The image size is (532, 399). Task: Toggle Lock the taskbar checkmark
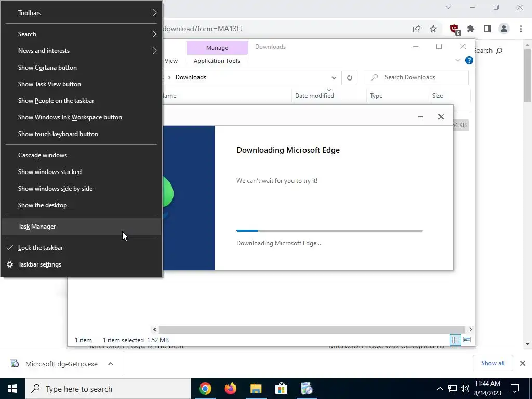tap(81, 248)
